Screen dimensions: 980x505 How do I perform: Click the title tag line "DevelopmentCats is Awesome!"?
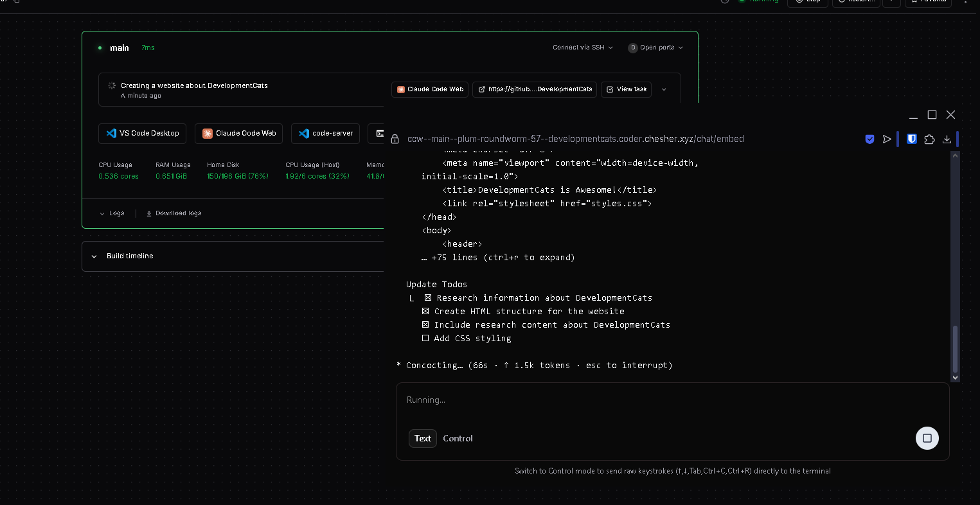(x=549, y=190)
